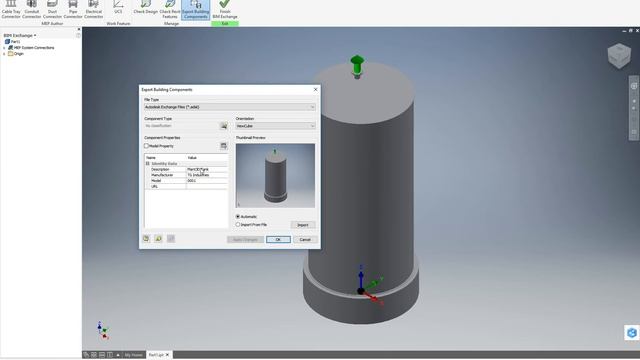Click the Component Properties table icon
Viewport: 640px width, 360px height.
tap(224, 146)
